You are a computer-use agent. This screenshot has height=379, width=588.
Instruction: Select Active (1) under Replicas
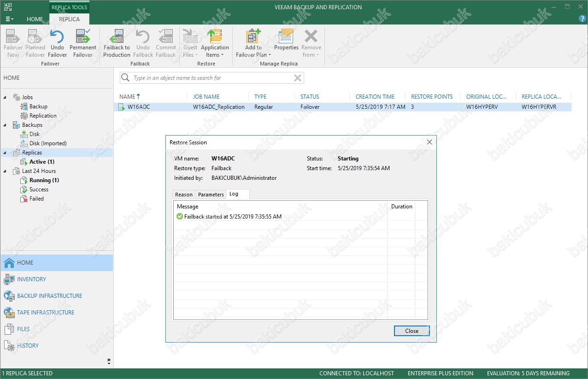42,162
